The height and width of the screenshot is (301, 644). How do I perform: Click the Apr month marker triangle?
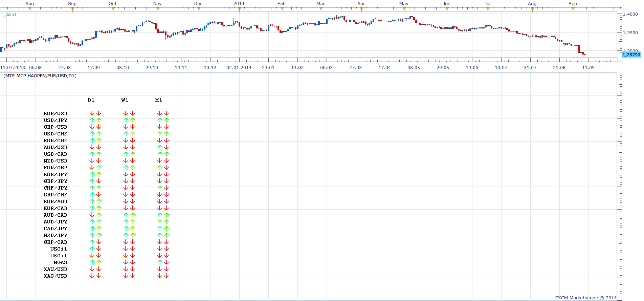[x=361, y=9]
